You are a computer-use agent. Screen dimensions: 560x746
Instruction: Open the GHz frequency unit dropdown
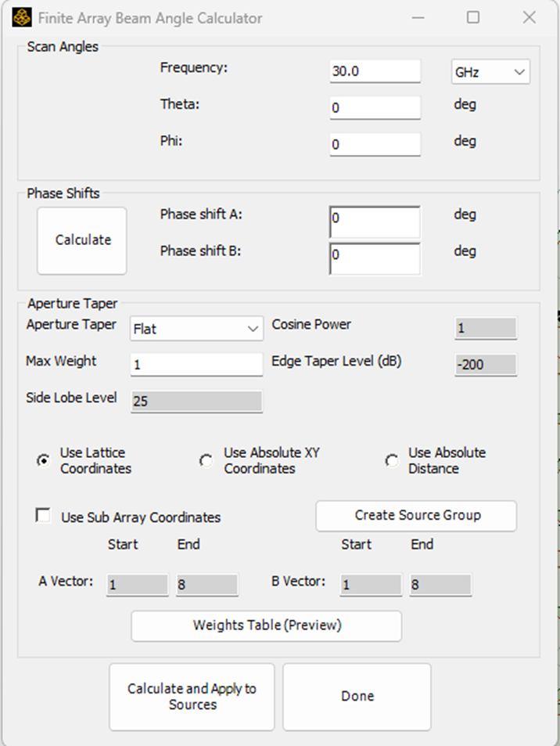(x=490, y=72)
